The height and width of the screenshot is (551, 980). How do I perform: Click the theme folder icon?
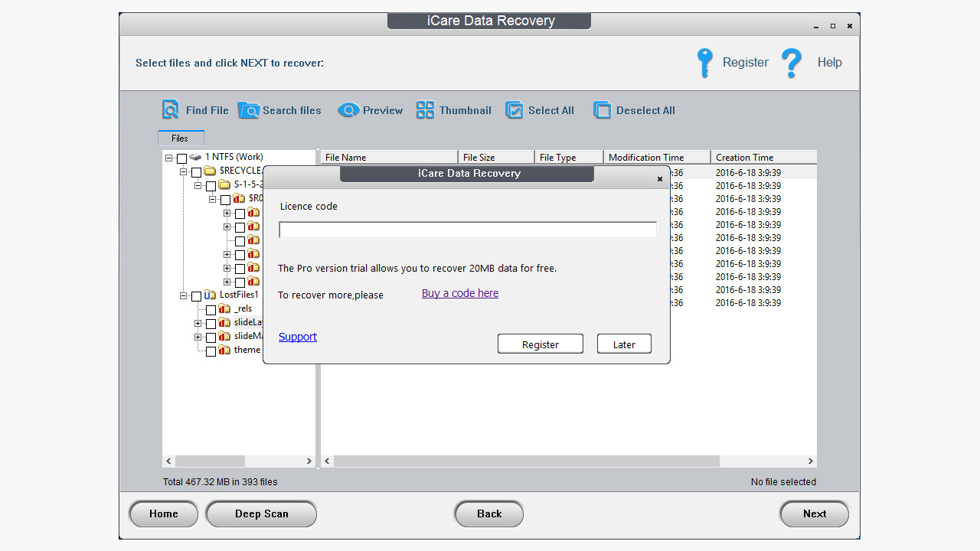[224, 350]
